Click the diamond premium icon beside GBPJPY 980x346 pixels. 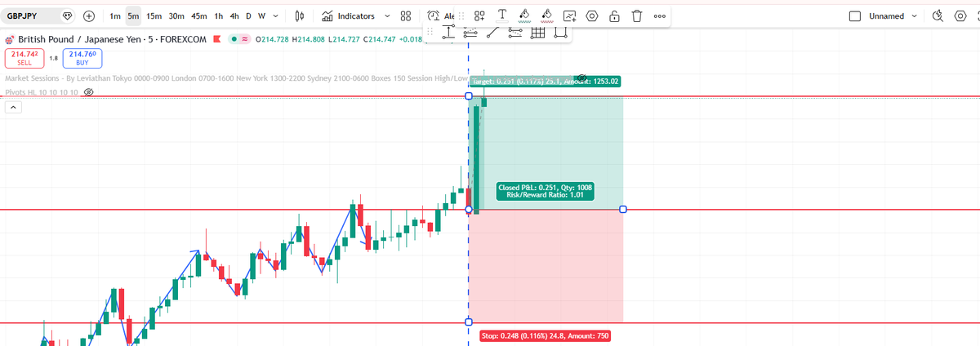click(67, 16)
